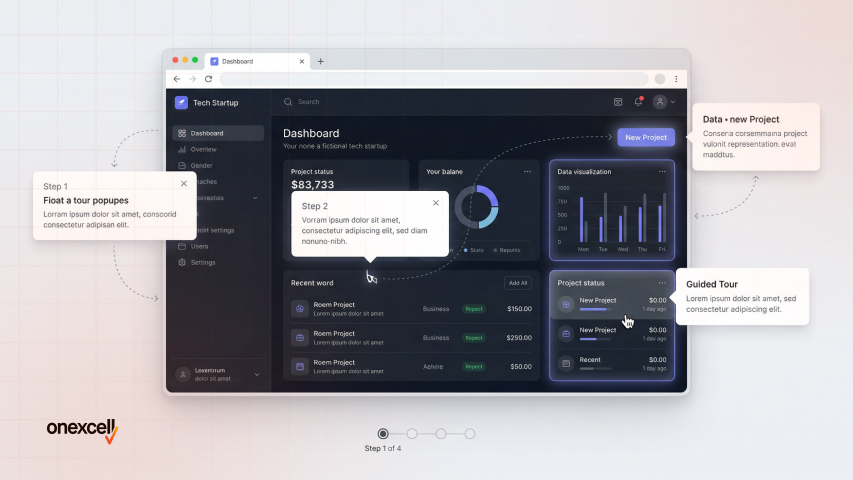Screen dimensions: 853x480
Task: Switch to the Dashboard browser tab
Action: (x=257, y=61)
